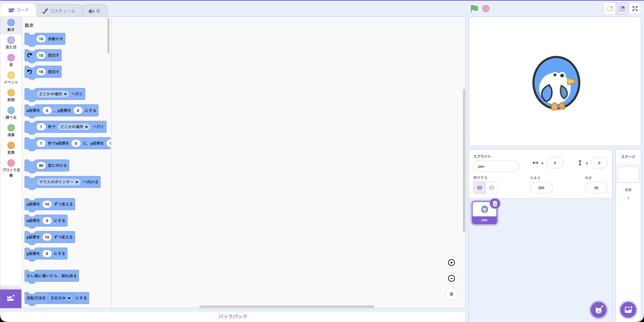Zoom in on the code workspace
Screen dimensions: 644x322
(451, 263)
